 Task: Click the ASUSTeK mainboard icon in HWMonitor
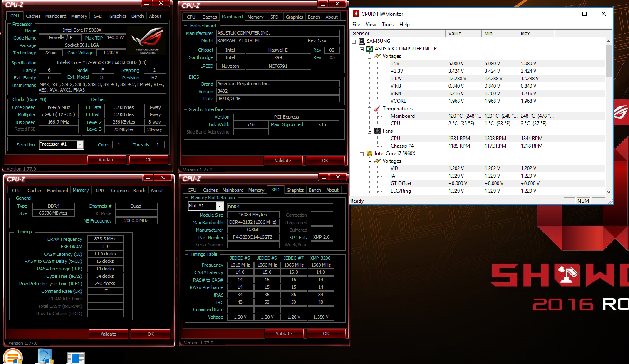click(x=369, y=49)
